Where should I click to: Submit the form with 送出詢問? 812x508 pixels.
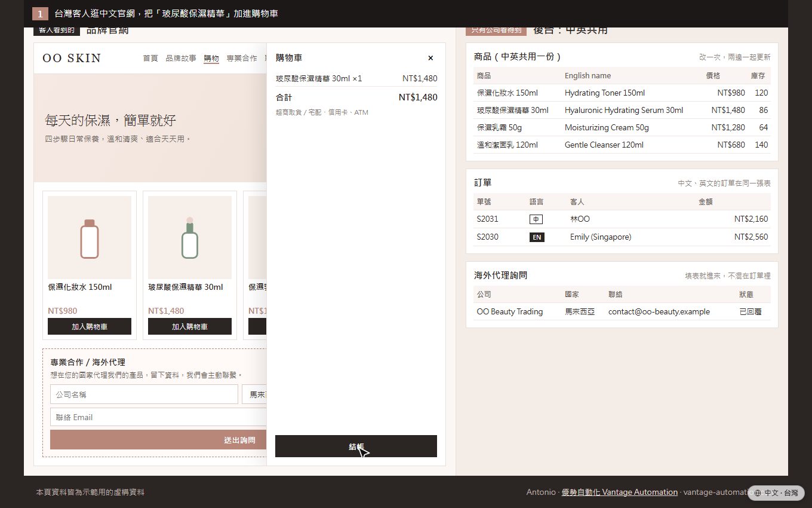coord(158,440)
